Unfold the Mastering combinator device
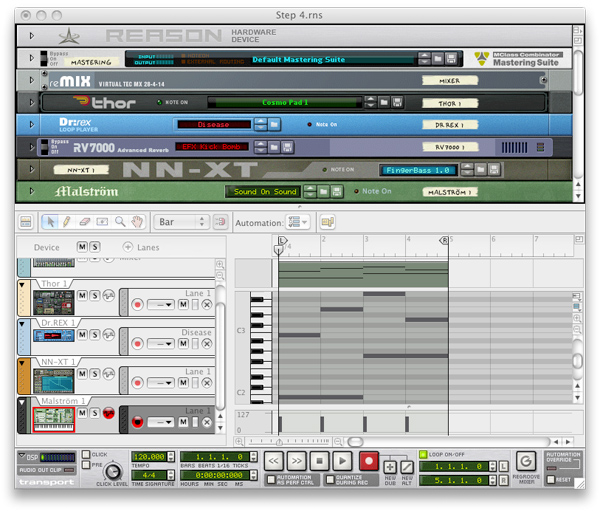600x511 pixels. pyautogui.click(x=32, y=58)
